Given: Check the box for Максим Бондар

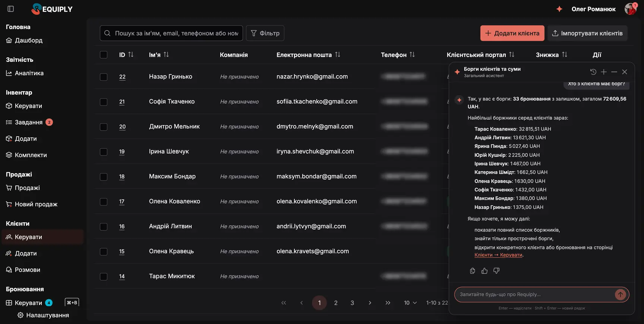Looking at the screenshot, I should (x=104, y=177).
